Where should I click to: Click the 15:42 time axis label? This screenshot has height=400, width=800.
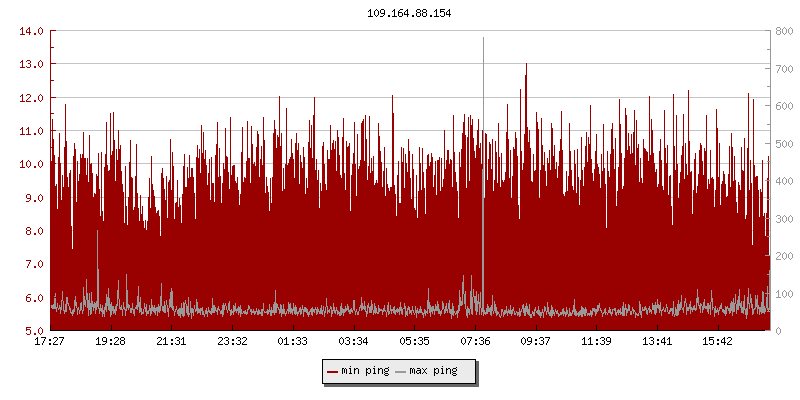click(x=717, y=342)
